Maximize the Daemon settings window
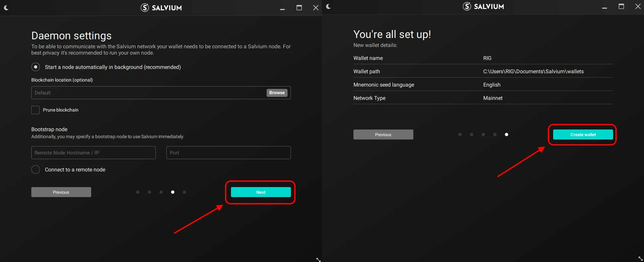 299,8
